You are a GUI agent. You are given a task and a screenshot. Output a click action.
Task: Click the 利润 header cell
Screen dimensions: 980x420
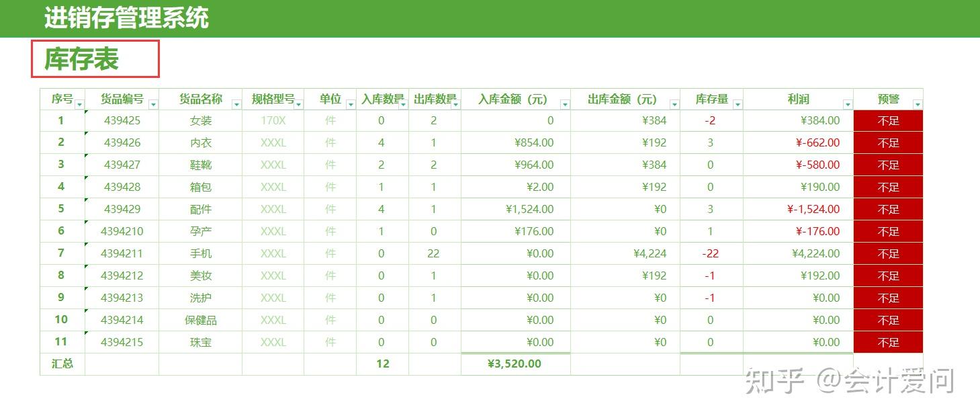(x=799, y=99)
